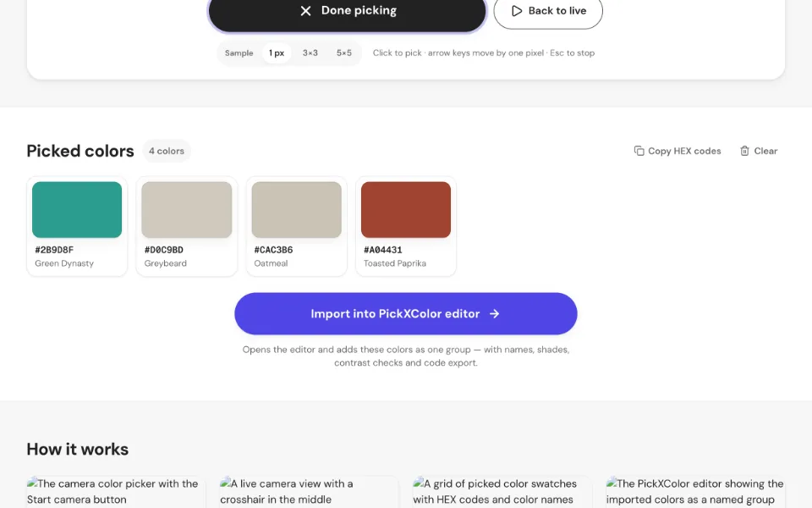The height and width of the screenshot is (508, 812).
Task: Select the 5×5 sample size
Action: click(x=344, y=52)
